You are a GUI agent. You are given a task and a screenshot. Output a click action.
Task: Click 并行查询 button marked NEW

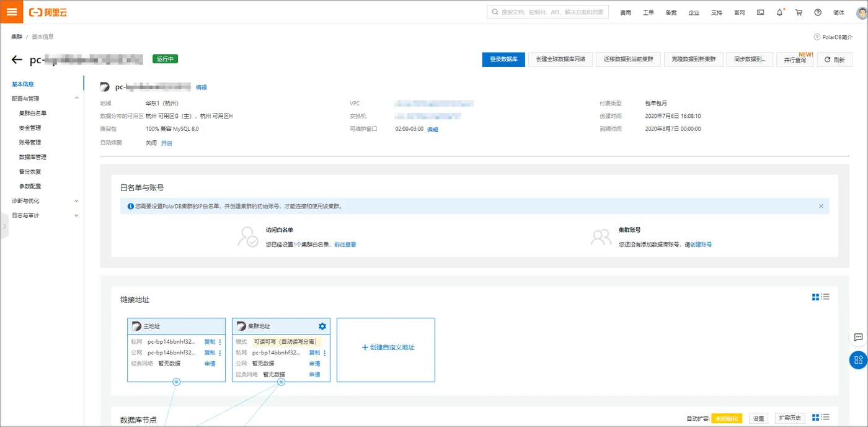click(795, 60)
